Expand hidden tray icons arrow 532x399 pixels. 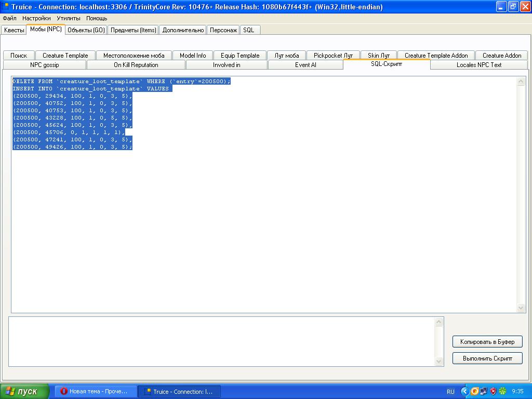click(465, 392)
